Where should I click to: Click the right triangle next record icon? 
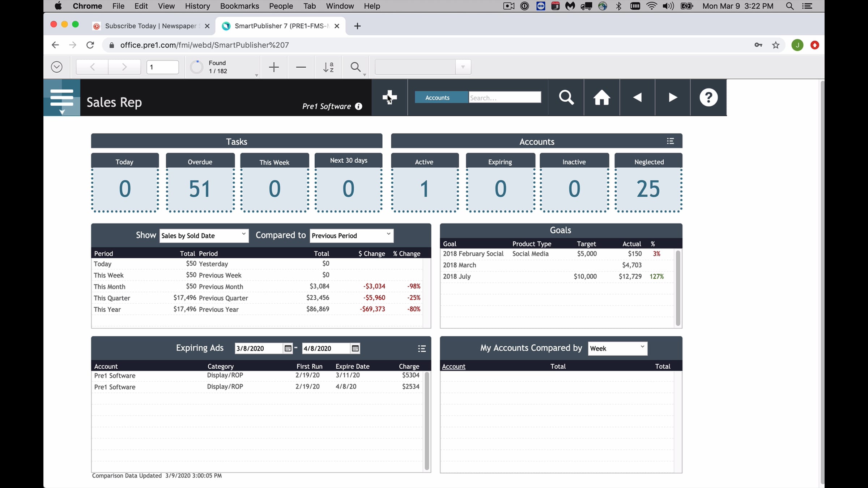pos(673,97)
